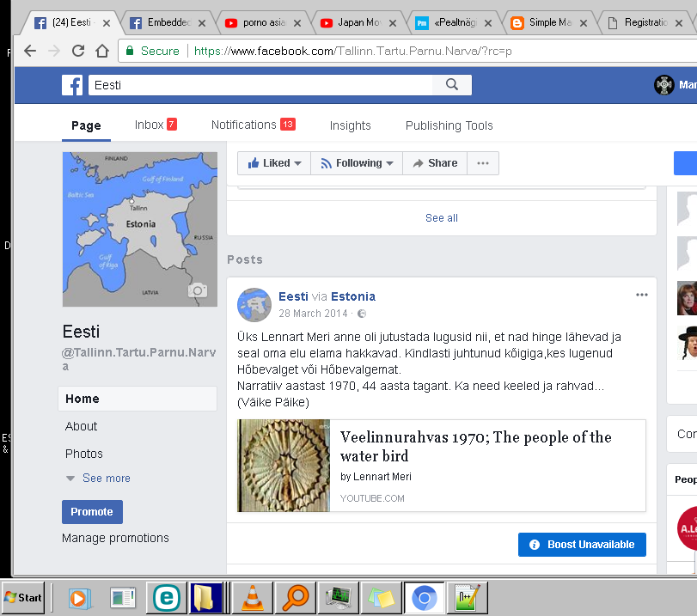Image resolution: width=697 pixels, height=616 pixels.
Task: Click the See all link
Action: tap(442, 218)
